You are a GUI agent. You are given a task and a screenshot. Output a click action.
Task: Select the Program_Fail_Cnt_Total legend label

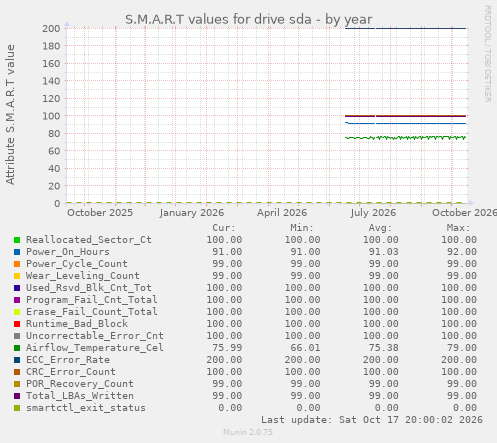coord(92,300)
